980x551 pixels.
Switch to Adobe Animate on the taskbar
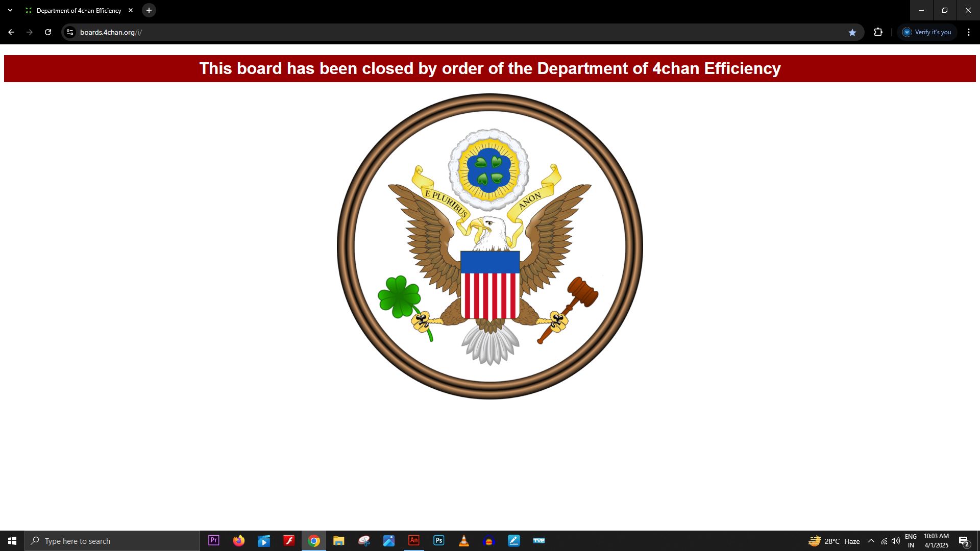click(x=414, y=540)
